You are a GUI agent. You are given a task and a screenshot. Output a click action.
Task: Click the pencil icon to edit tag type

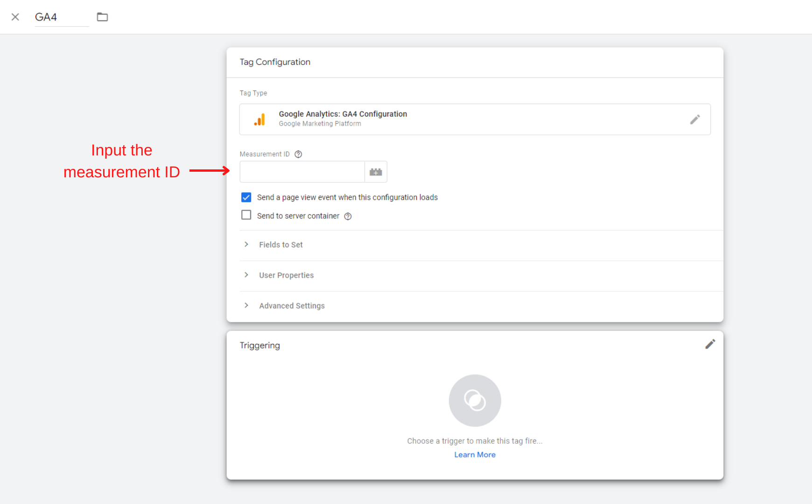click(694, 119)
